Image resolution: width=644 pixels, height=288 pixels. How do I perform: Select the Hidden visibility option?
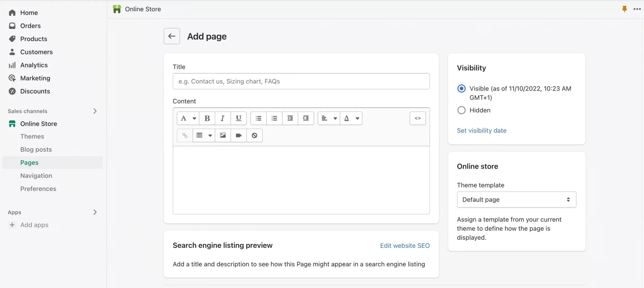[x=462, y=110]
